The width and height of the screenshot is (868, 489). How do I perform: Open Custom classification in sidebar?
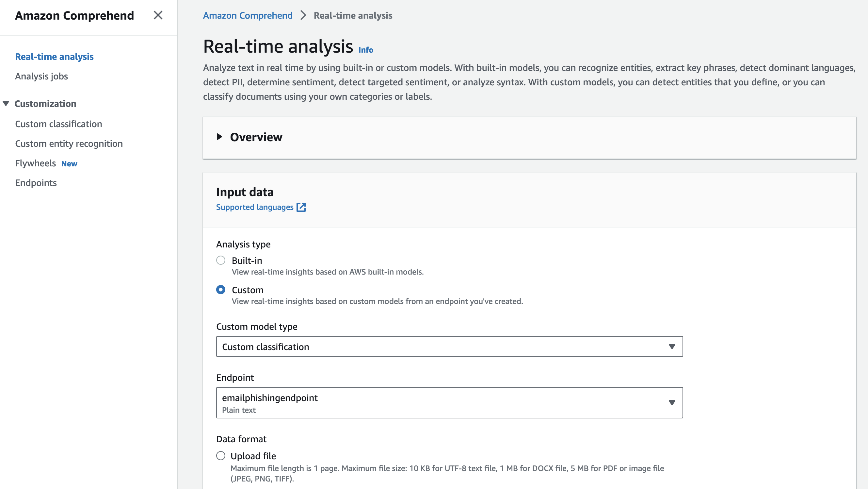click(x=58, y=124)
